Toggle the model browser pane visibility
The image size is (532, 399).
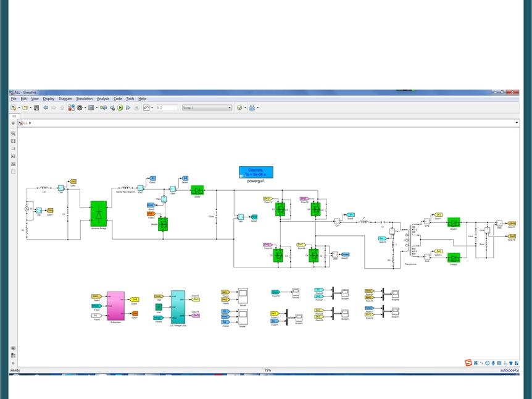(13, 122)
